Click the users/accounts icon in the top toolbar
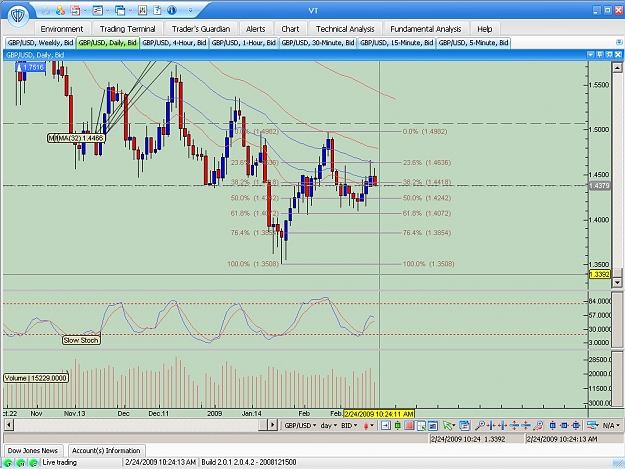This screenshot has height=469, width=625. (60, 10)
